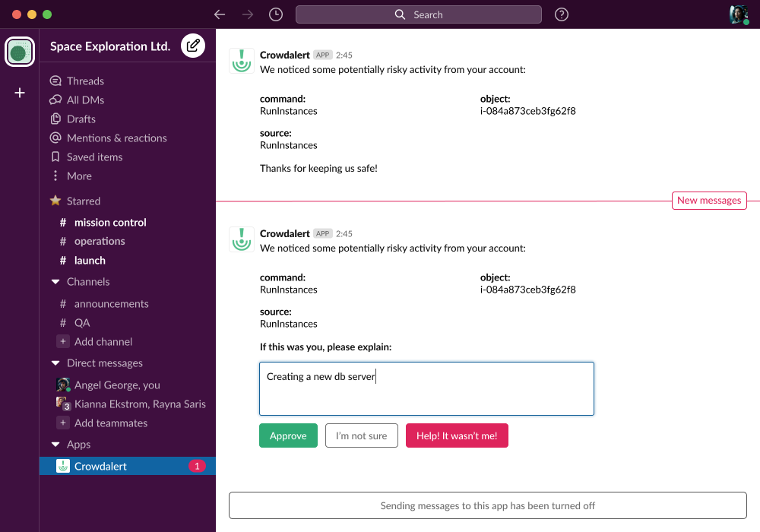Click More three-dot icon
This screenshot has width=760, height=532.
55,176
